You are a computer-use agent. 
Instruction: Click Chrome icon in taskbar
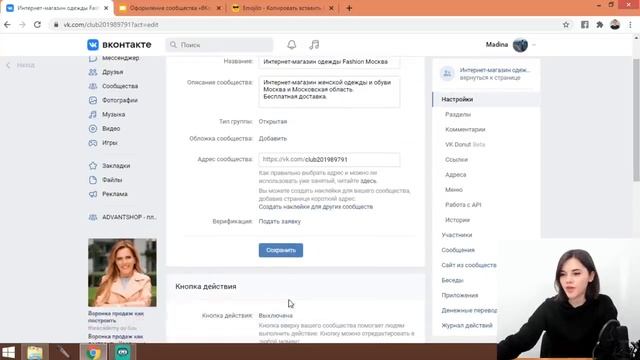coord(93,352)
